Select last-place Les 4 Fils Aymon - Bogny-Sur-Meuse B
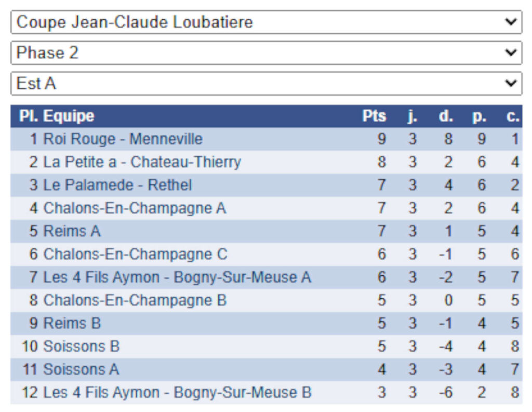The height and width of the screenshot is (412, 532). point(177,392)
